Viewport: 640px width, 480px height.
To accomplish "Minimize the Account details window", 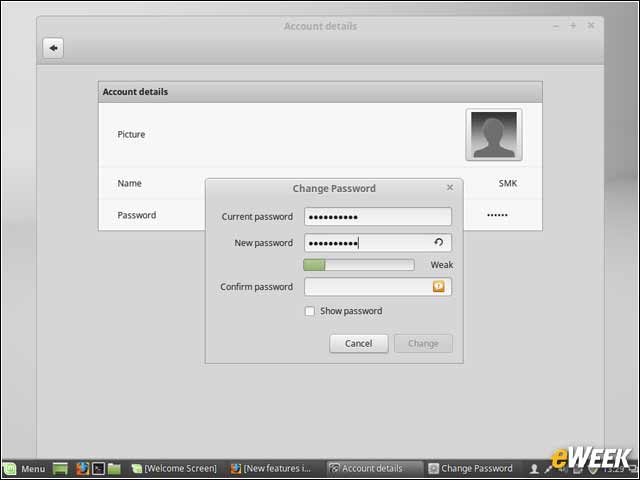I will coord(556,26).
